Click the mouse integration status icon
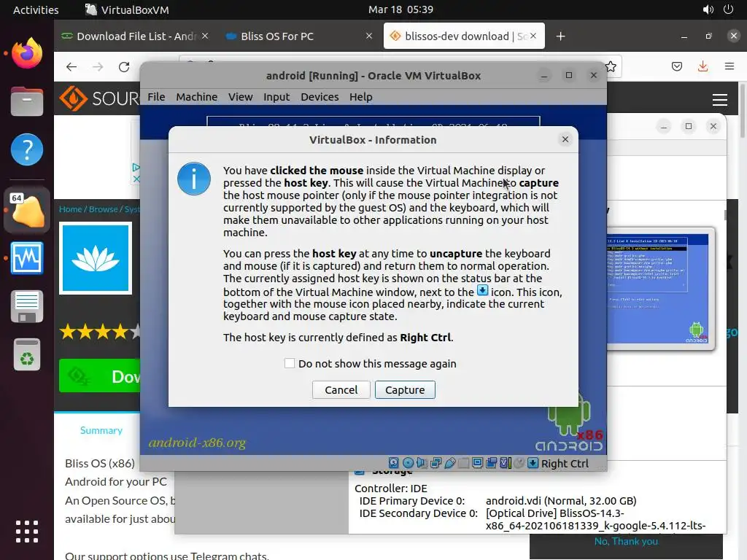The image size is (747, 560). (x=519, y=463)
